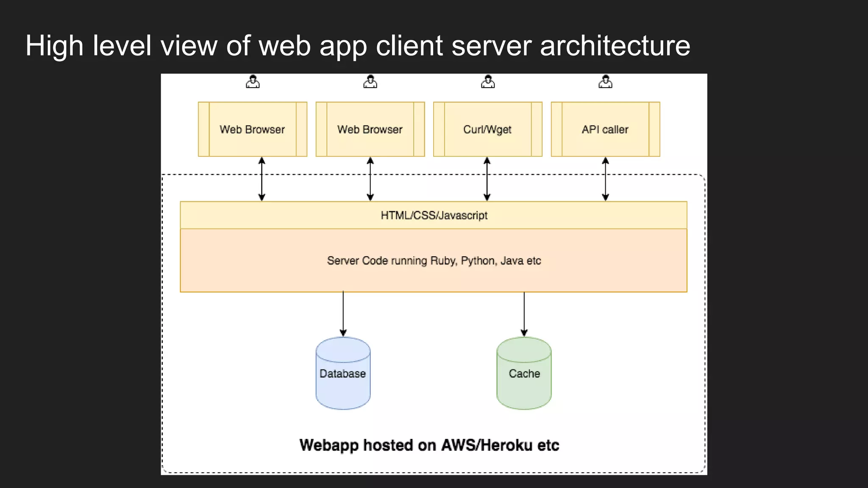This screenshot has height=488, width=868.
Task: Click the arrow pointing down to Database
Action: (343, 314)
